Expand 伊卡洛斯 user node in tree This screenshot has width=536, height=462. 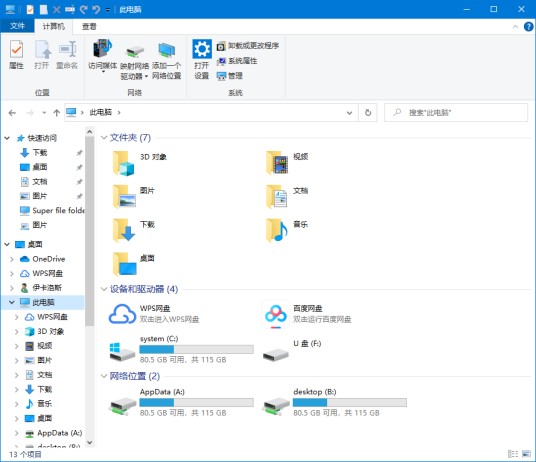click(12, 288)
